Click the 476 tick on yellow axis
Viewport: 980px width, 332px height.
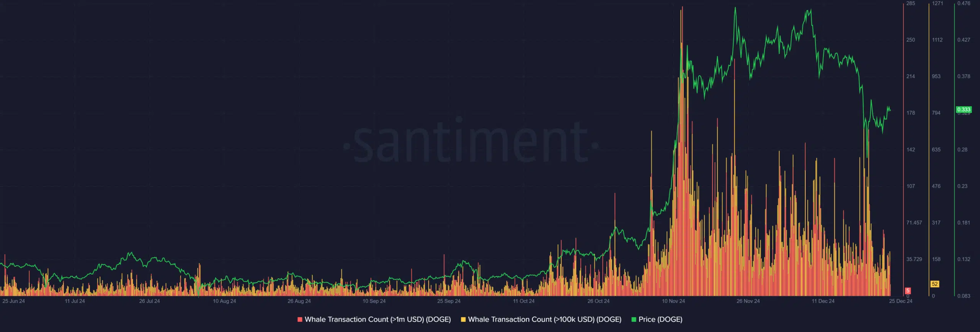coord(936,186)
